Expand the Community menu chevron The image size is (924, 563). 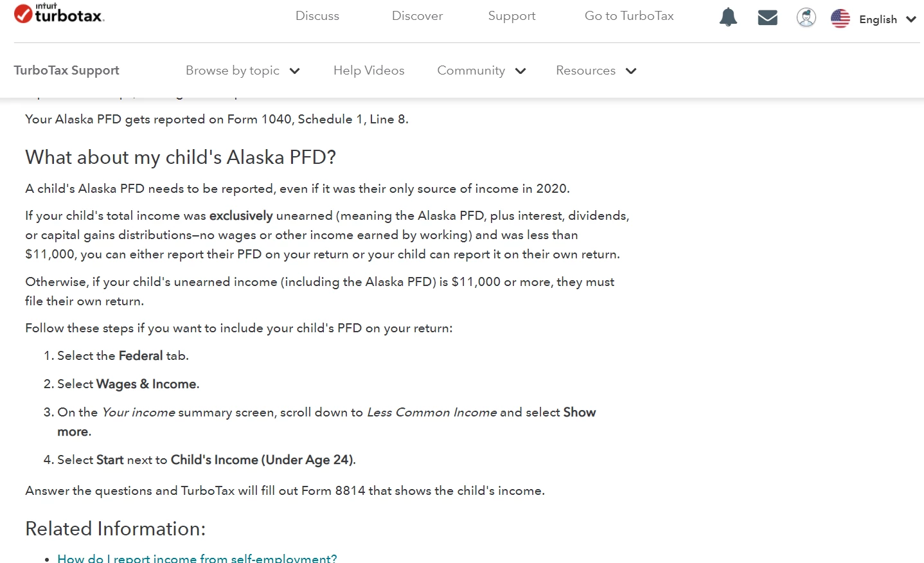pos(520,71)
